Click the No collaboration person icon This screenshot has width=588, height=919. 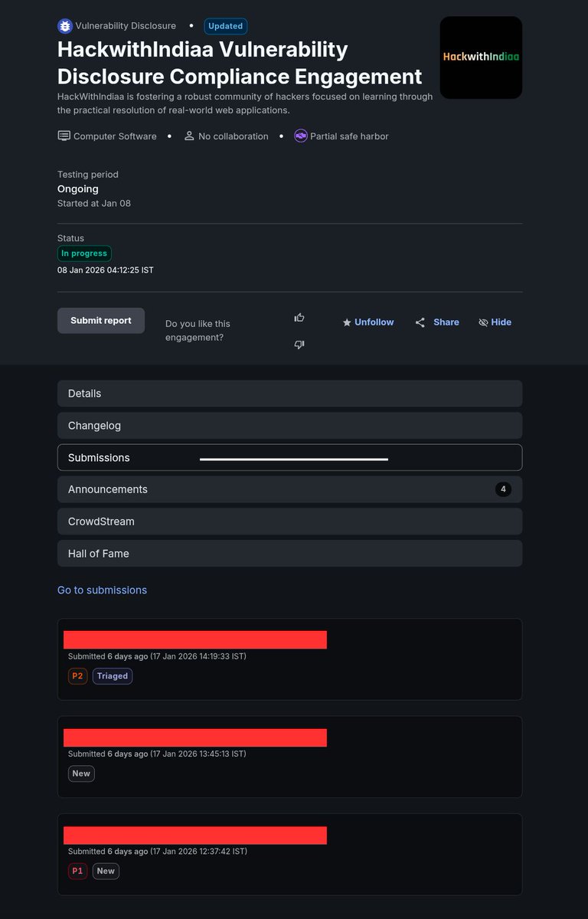point(189,136)
